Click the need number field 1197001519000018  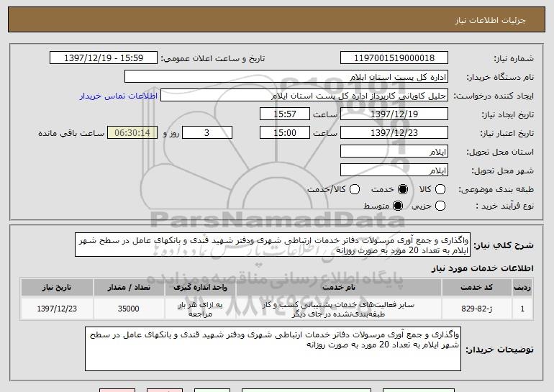point(394,58)
